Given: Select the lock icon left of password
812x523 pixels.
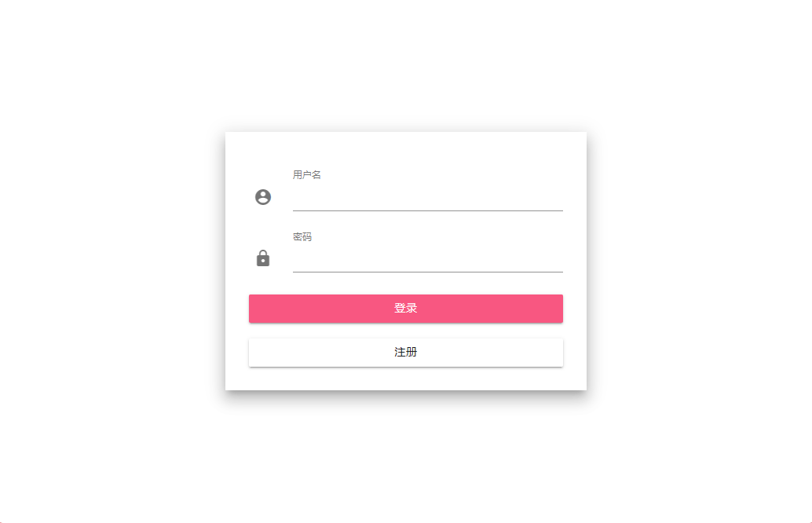Looking at the screenshot, I should pos(263,258).
